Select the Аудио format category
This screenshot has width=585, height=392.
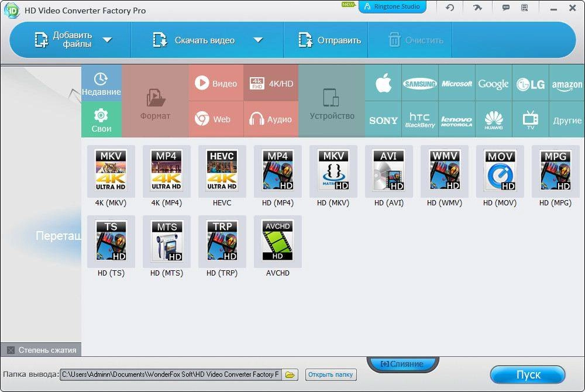pyautogui.click(x=271, y=119)
